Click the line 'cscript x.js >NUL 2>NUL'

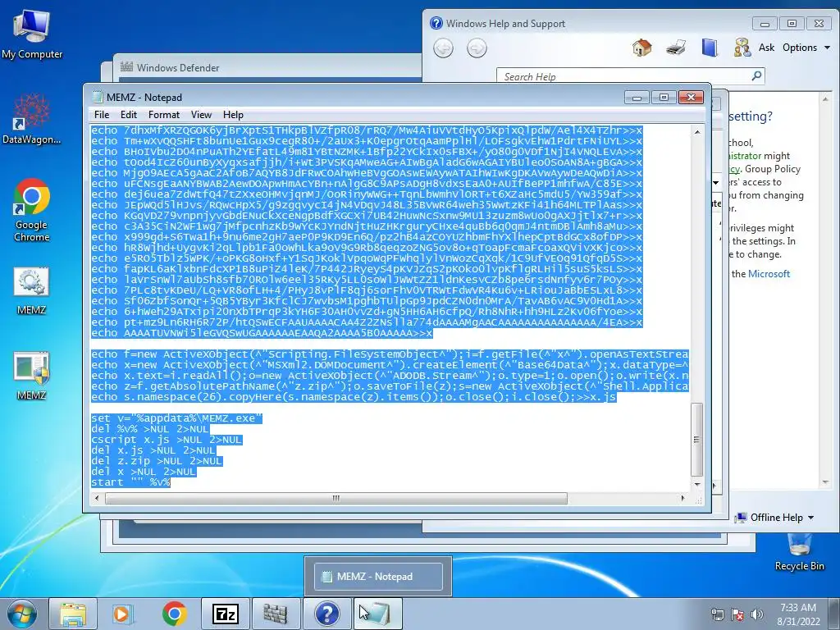point(167,440)
